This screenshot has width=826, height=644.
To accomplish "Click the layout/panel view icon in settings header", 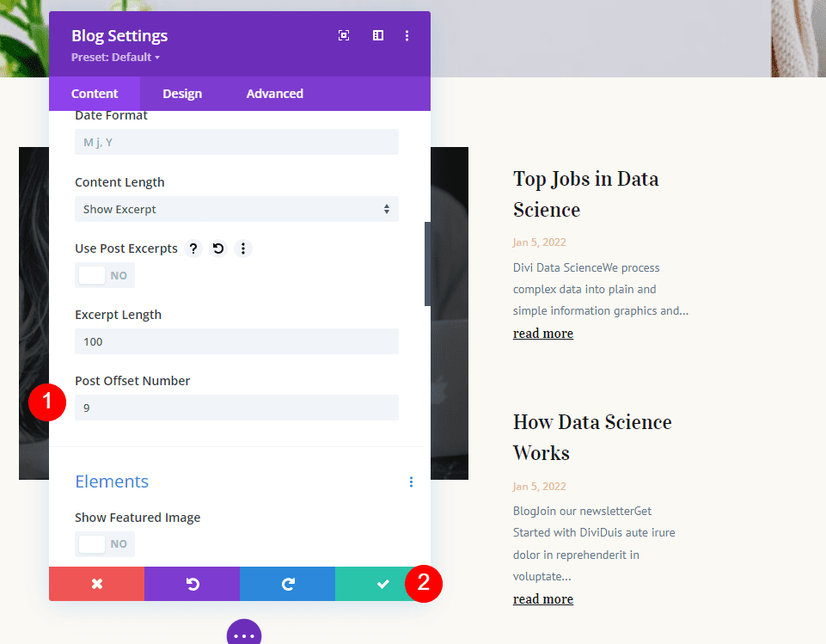I will tap(377, 35).
